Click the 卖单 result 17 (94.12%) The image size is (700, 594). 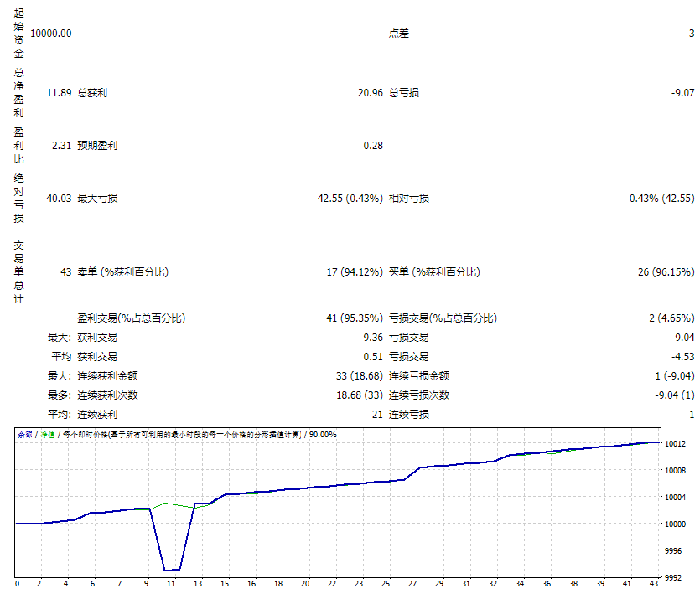354,271
